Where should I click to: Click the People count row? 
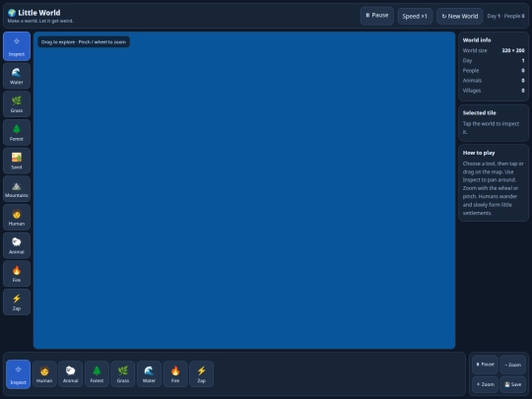(494, 71)
